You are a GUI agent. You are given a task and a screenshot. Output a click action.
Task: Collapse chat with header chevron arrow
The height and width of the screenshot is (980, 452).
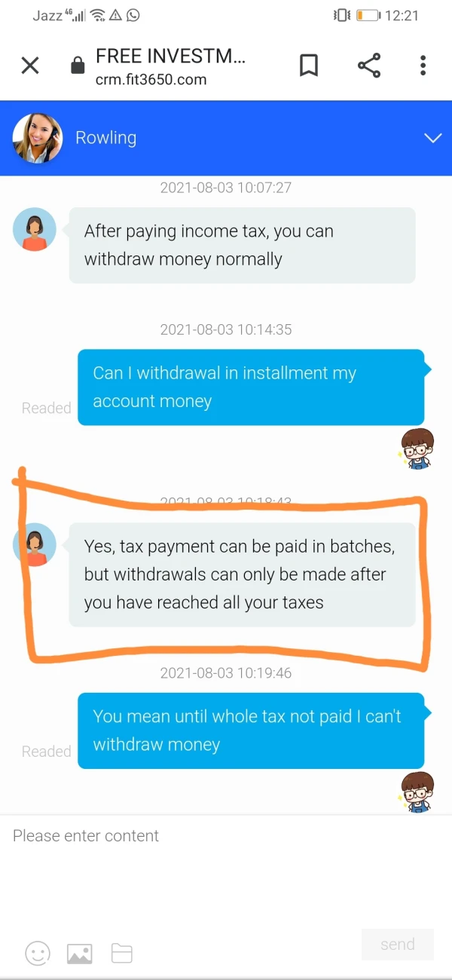click(x=432, y=138)
